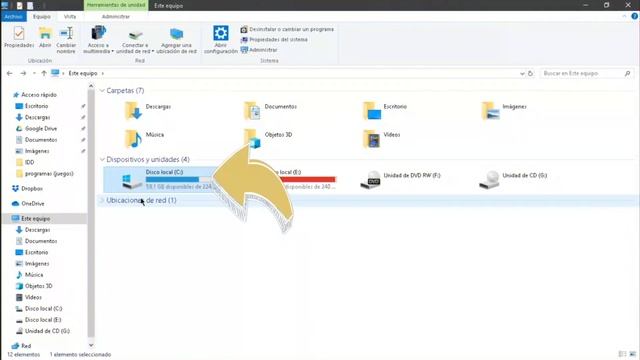The height and width of the screenshot is (360, 640).
Task: Open Disco local (C:) in sidebar
Action: coord(43,309)
